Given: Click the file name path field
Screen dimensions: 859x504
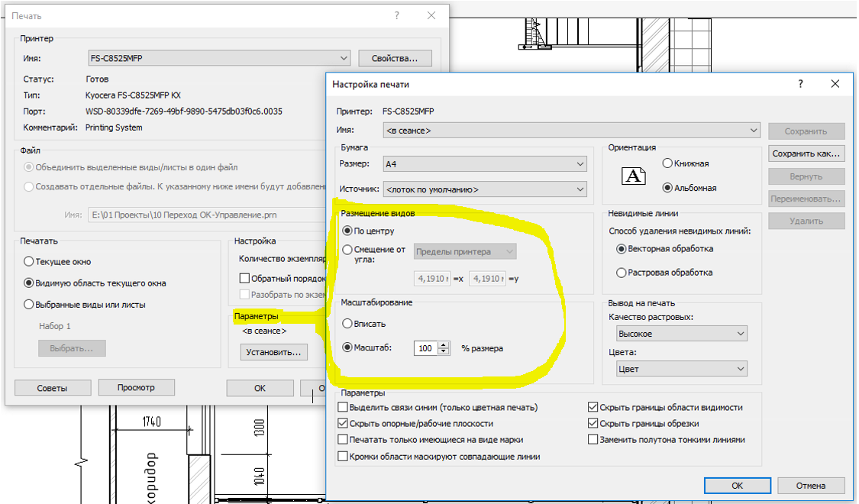Looking at the screenshot, I should click(x=208, y=215).
